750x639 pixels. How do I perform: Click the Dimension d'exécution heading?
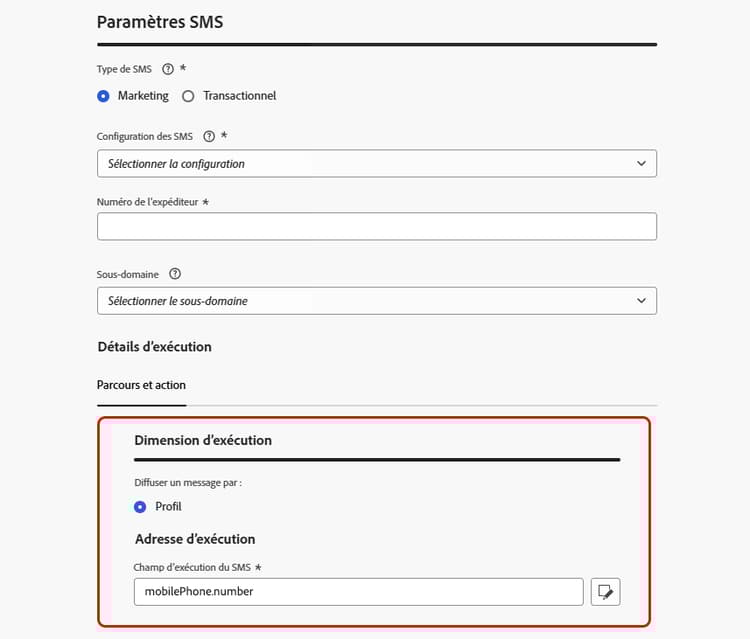point(203,441)
